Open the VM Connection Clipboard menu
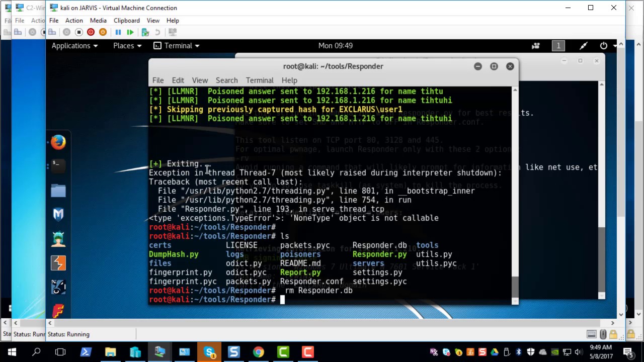This screenshot has width=644, height=362. (127, 20)
